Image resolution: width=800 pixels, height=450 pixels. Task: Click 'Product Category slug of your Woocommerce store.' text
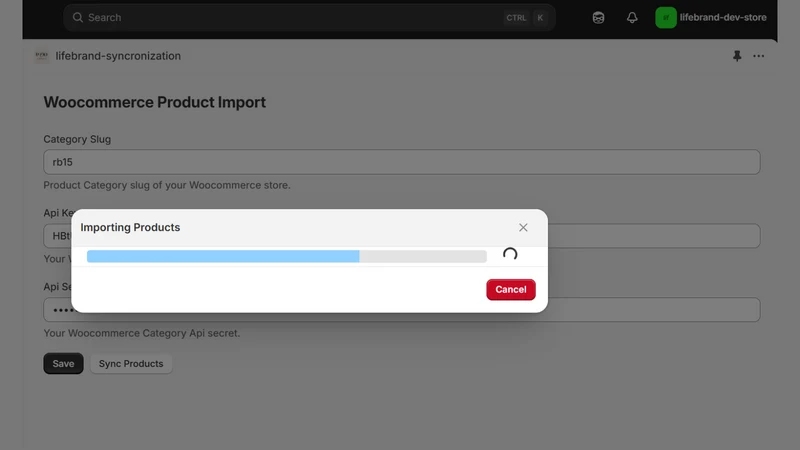click(x=167, y=185)
